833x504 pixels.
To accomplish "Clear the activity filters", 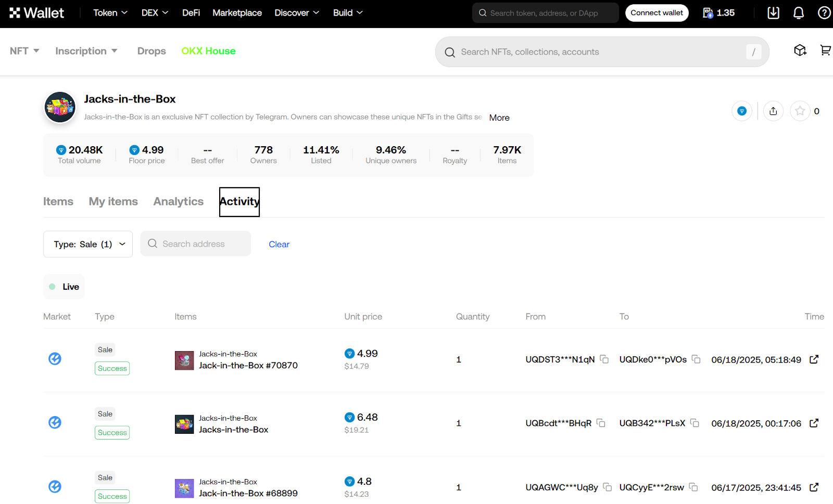I will pos(279,244).
